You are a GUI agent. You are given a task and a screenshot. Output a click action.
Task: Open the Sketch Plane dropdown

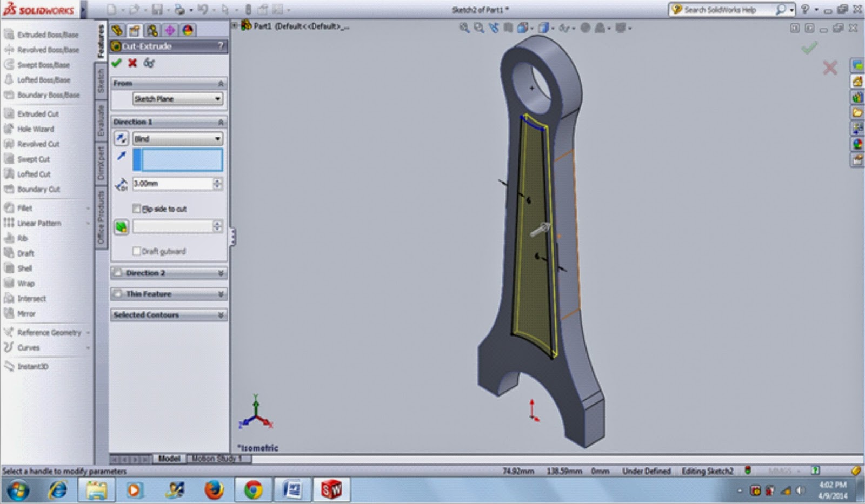(178, 99)
